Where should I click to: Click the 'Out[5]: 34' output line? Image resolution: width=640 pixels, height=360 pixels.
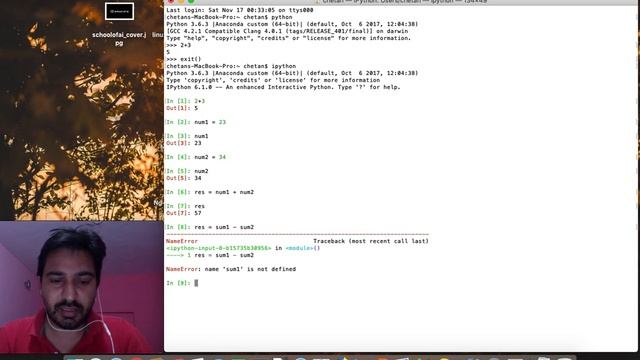click(184, 178)
